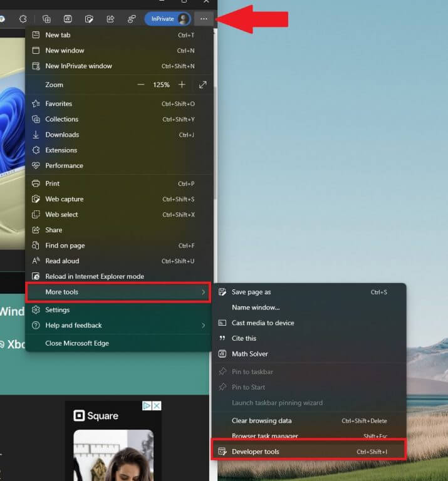Open Extensions puzzle icon in toolbar
This screenshot has height=481, width=448.
(23, 19)
